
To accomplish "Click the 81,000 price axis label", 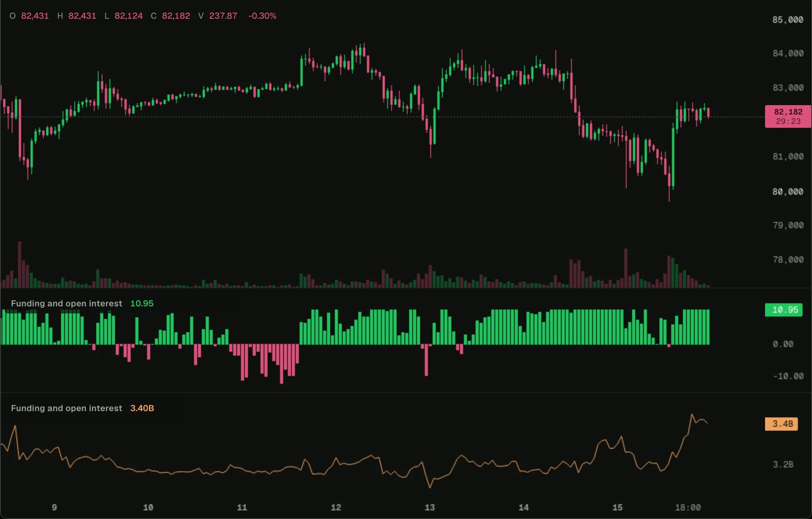I will click(x=787, y=157).
